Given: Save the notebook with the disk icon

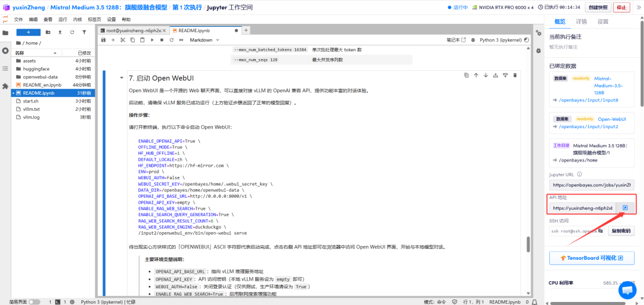Looking at the screenshot, I should (103, 41).
